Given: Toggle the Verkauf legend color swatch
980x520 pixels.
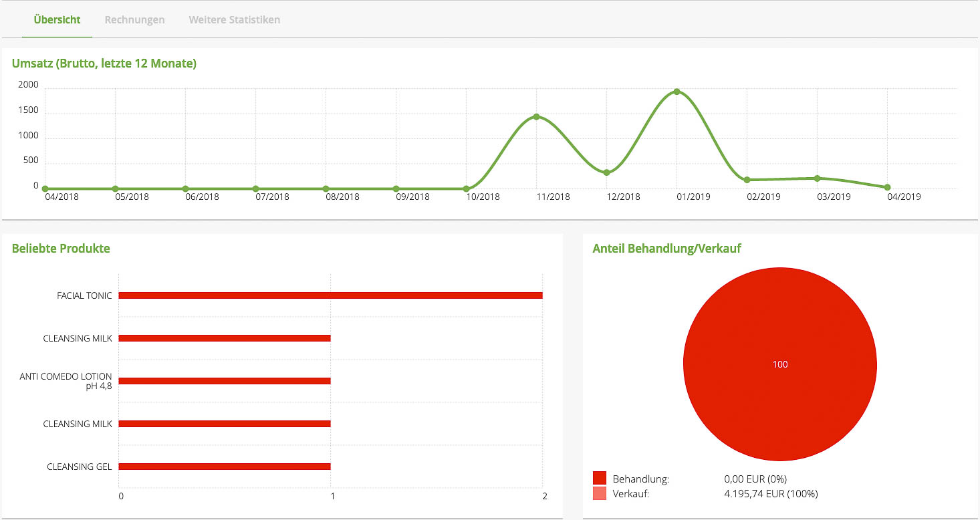Looking at the screenshot, I should pos(600,494).
